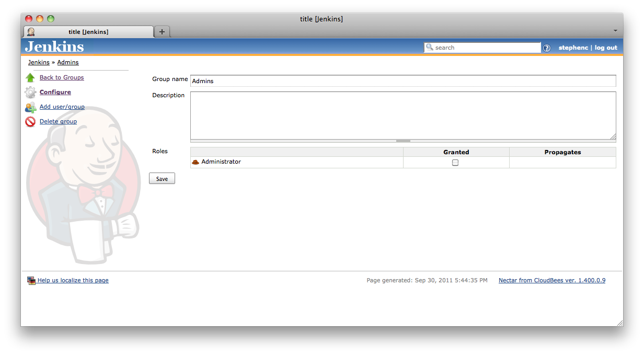Open Back to Groups link

tap(62, 77)
